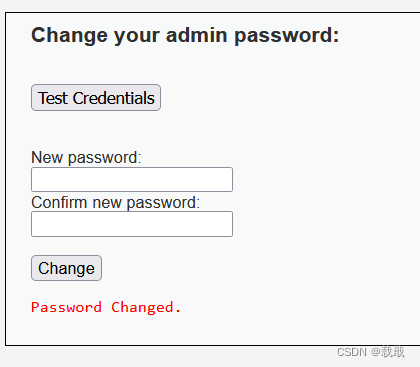This screenshot has width=420, height=367.
Task: Click the word 'admin' in the heading
Action: (x=196, y=35)
